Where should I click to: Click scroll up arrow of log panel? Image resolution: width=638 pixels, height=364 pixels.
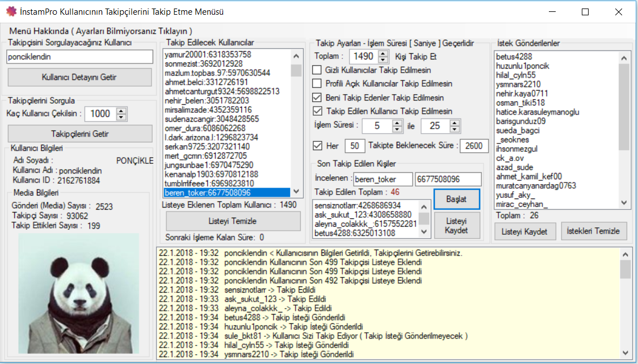click(626, 255)
